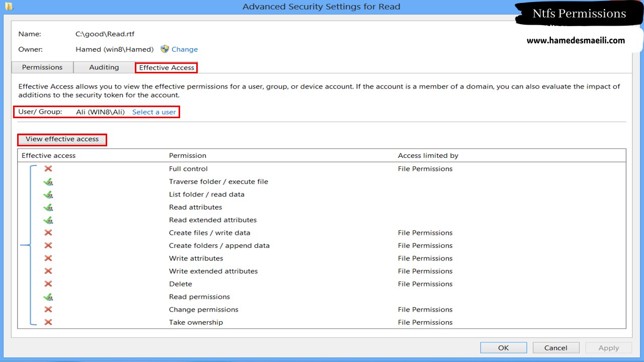Click the green check beside Read permissions
Image resolution: width=644 pixels, height=362 pixels.
click(x=48, y=297)
